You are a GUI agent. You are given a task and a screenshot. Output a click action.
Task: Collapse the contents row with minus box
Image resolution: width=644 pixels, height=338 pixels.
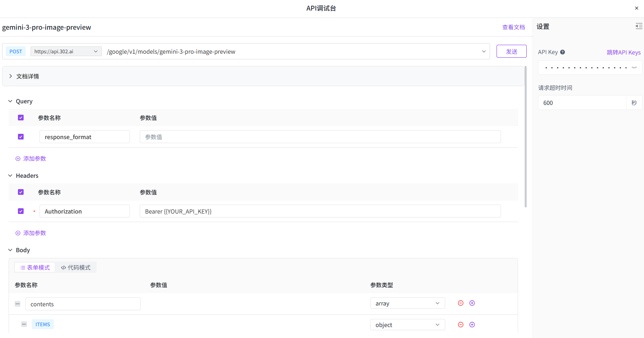tap(18, 304)
